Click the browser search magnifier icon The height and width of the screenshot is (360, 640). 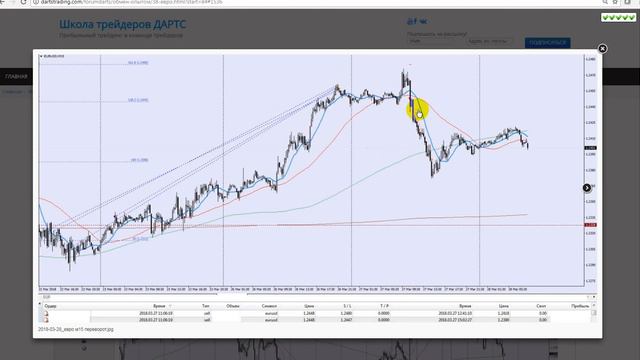pyautogui.click(x=604, y=2)
